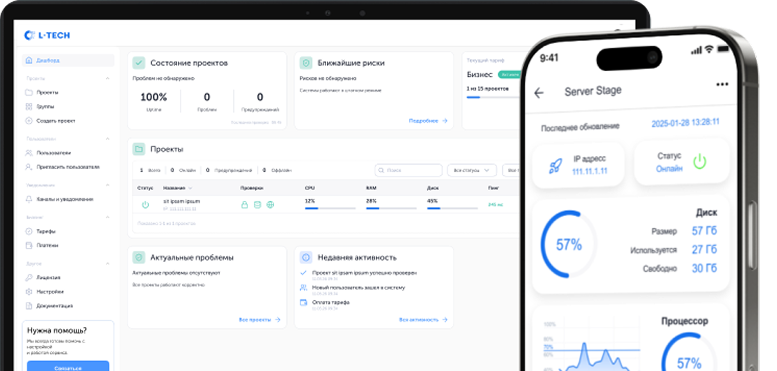Click the project search field
This screenshot has width=777, height=371.
[x=408, y=170]
